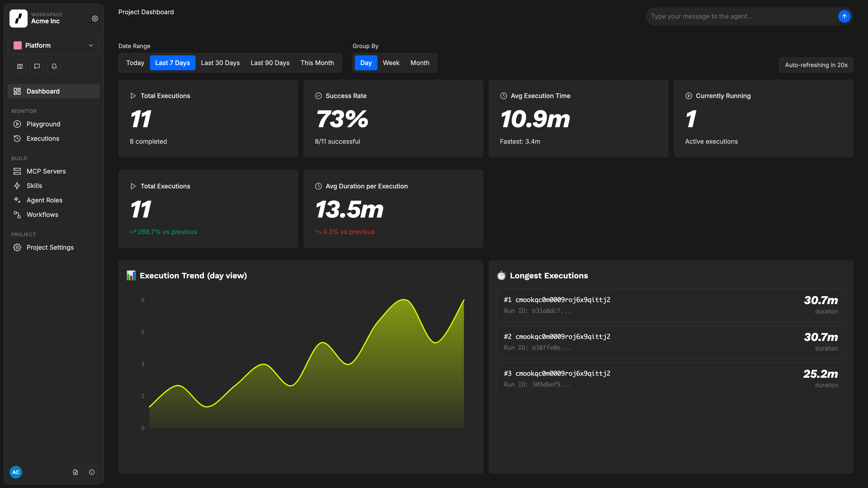868x488 pixels.
Task: Focus the agent message input field
Action: 741,16
